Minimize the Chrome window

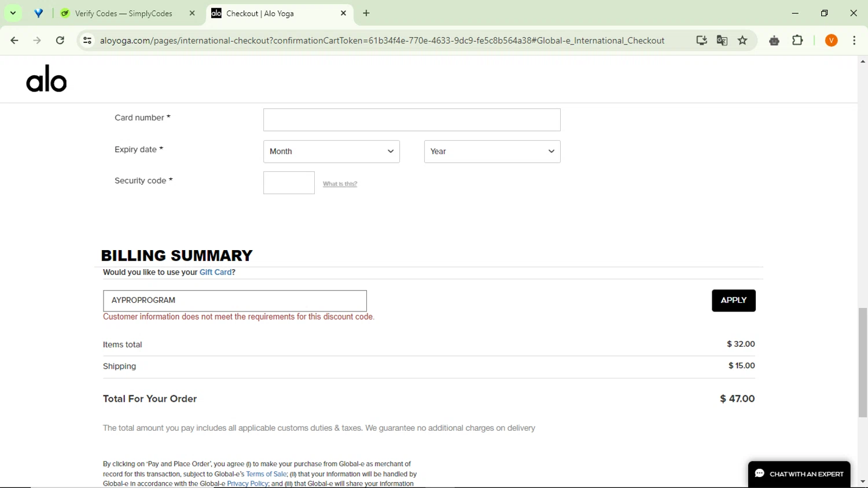tap(795, 13)
